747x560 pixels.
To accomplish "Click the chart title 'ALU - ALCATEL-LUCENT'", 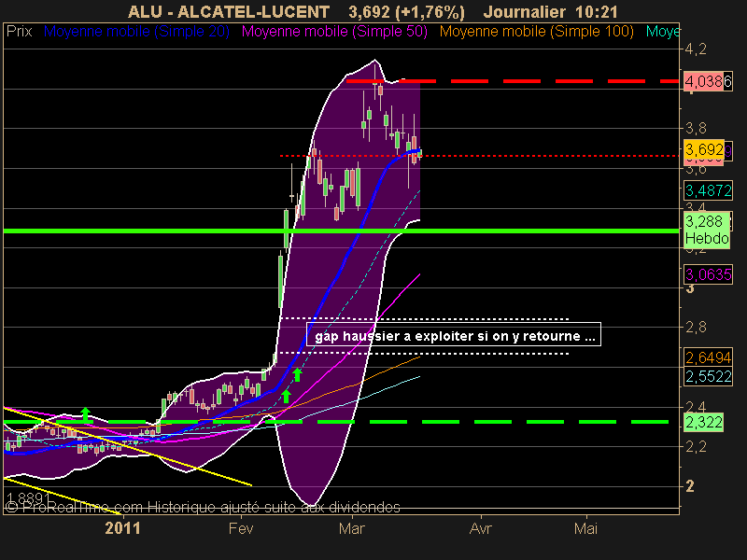I will pos(229,11).
